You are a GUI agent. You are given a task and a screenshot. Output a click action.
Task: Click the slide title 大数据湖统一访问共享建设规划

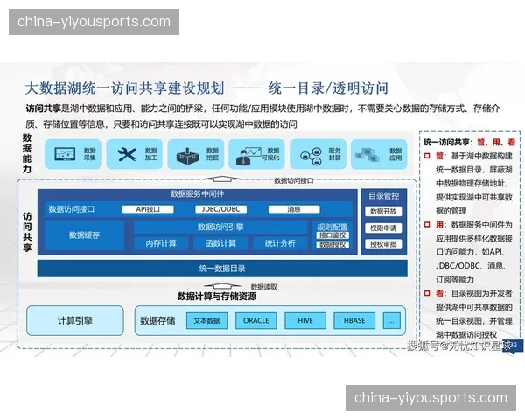click(124, 88)
